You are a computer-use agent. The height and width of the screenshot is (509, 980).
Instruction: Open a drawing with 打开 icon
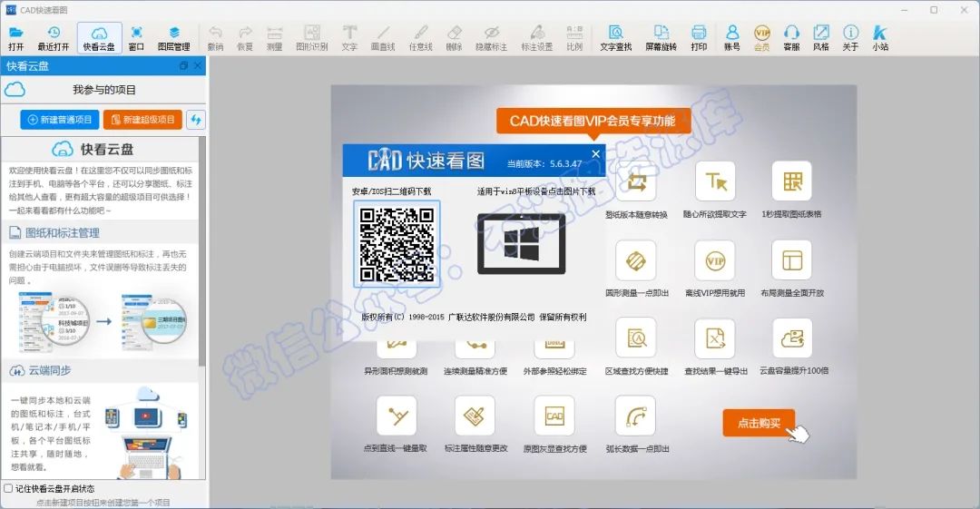point(16,38)
